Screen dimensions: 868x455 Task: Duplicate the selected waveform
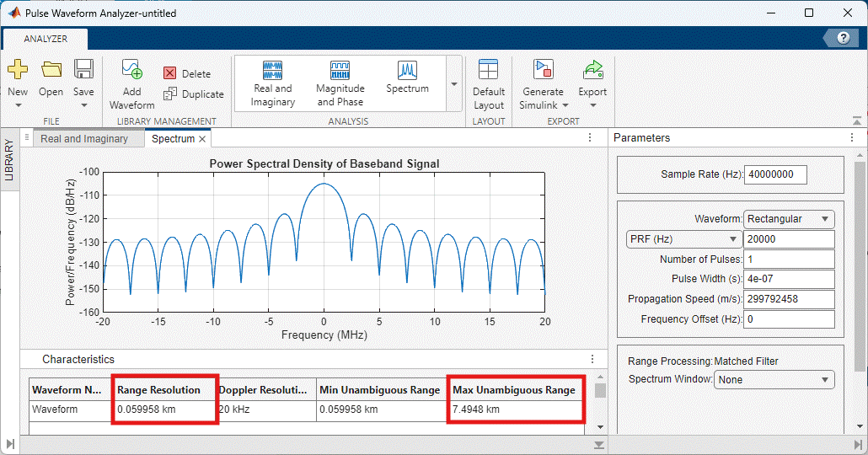point(194,94)
